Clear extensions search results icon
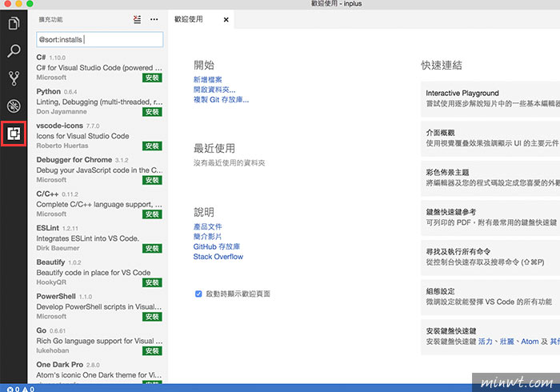 click(137, 19)
